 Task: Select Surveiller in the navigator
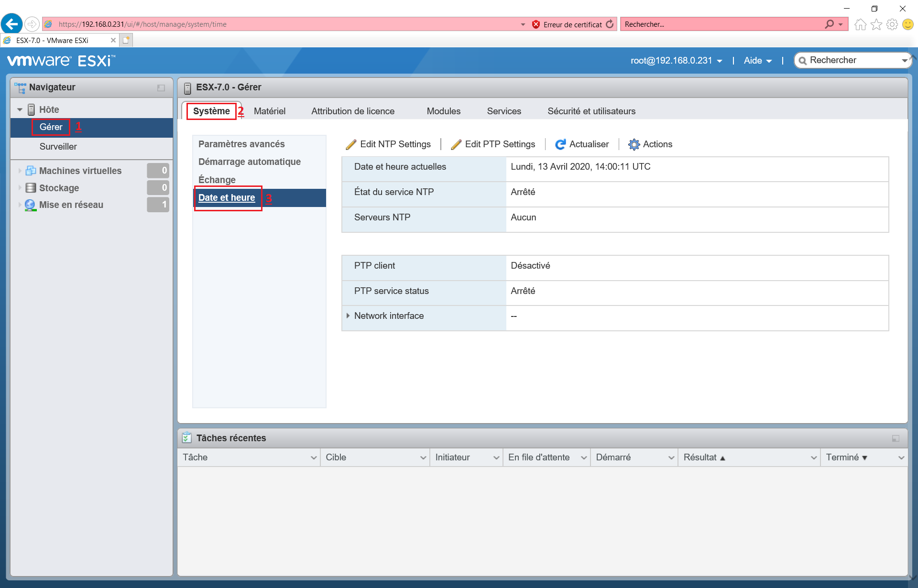[58, 147]
